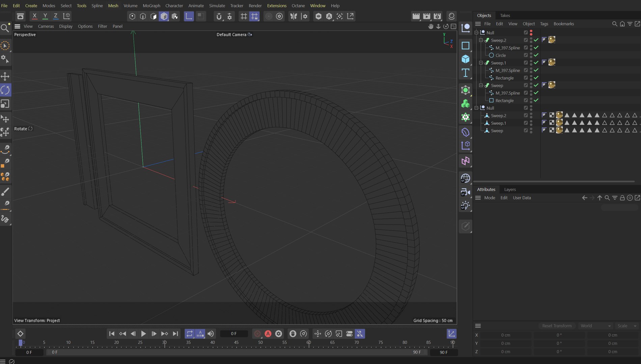Click the Reset Transform button

557,326
